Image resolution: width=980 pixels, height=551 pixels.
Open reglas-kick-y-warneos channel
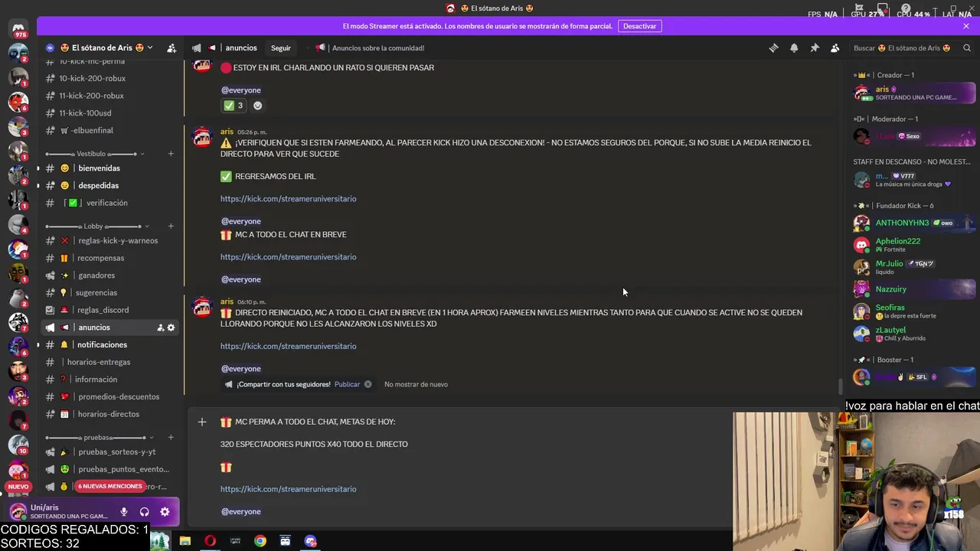109,241
